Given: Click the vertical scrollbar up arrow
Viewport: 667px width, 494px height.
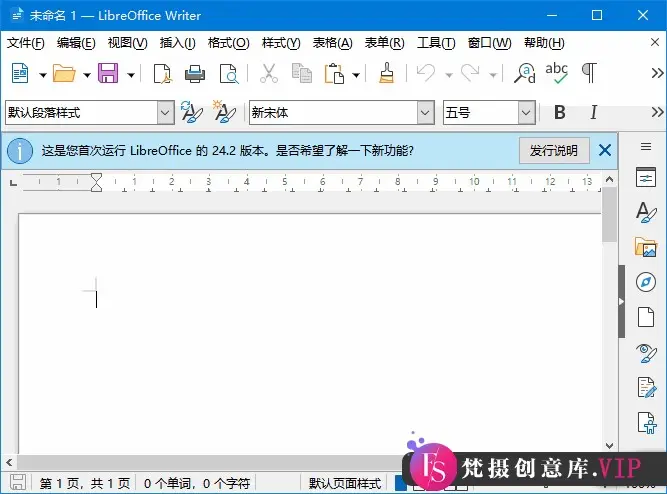Looking at the screenshot, I should pos(609,179).
